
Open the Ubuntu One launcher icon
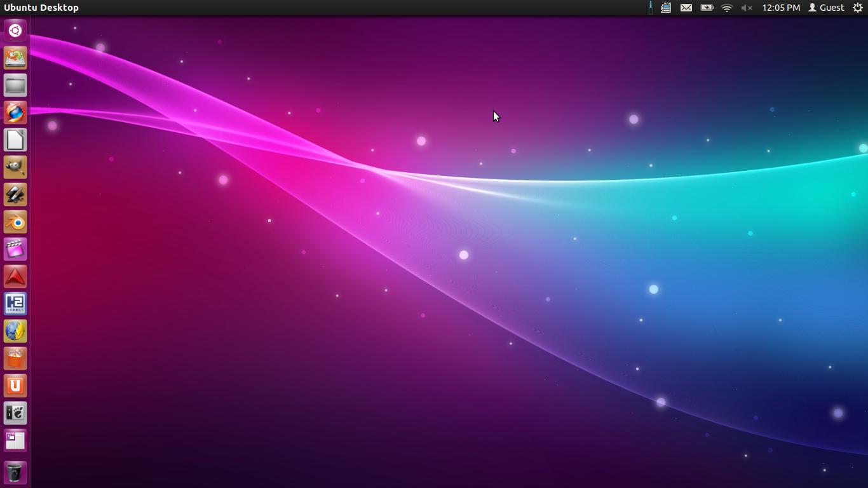point(15,386)
